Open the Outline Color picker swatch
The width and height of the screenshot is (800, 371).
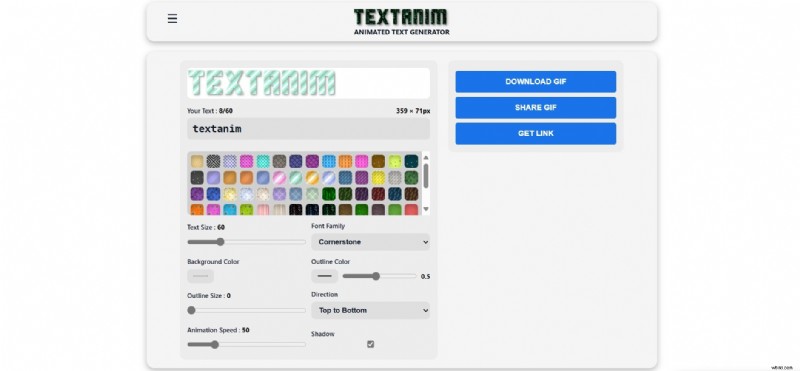[x=324, y=276]
